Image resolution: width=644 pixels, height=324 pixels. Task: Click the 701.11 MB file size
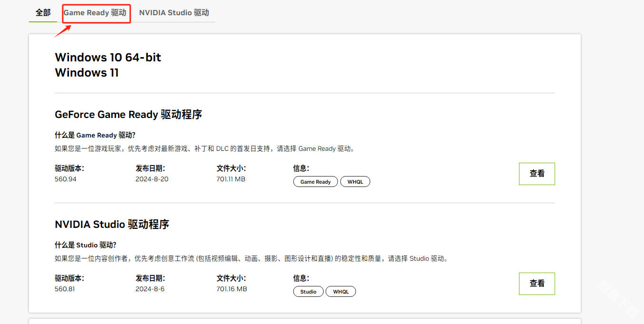coord(231,179)
